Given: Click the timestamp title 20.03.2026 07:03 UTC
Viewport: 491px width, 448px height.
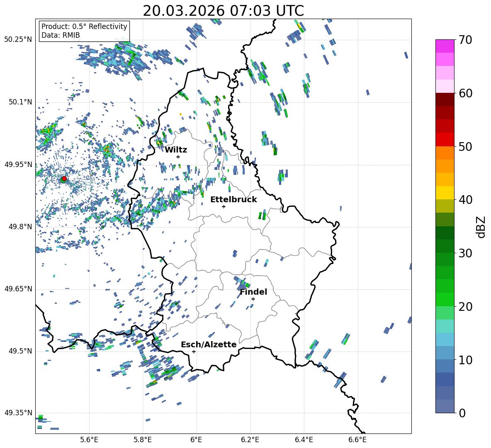Looking at the screenshot, I should [x=223, y=10].
